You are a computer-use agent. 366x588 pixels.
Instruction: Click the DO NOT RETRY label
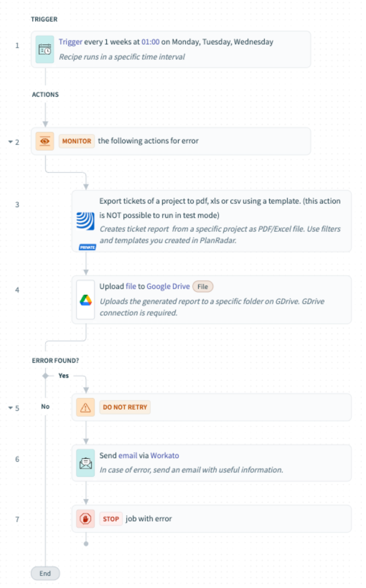[x=125, y=407]
